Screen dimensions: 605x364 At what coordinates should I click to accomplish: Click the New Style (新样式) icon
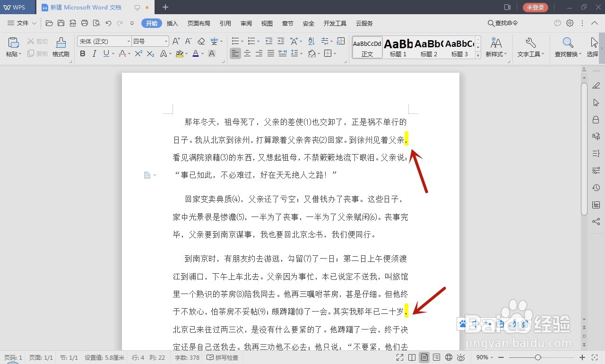(x=496, y=47)
